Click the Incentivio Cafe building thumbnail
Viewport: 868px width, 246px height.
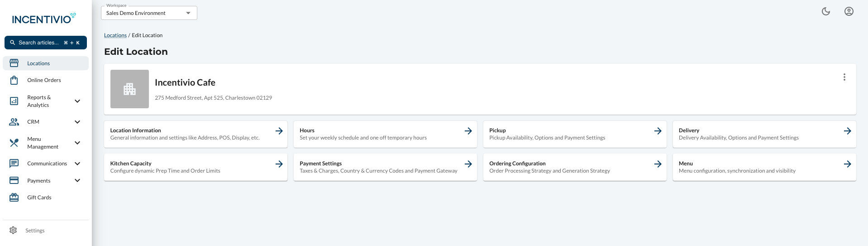pyautogui.click(x=129, y=89)
